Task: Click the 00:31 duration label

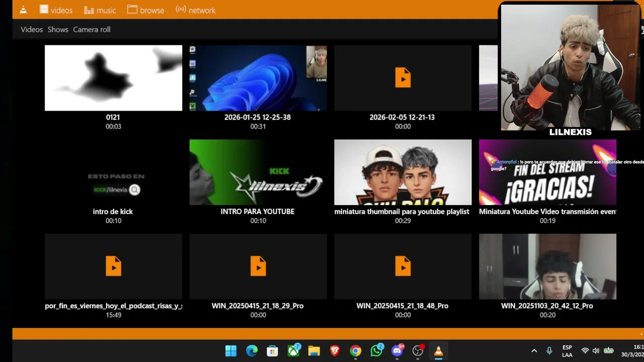Action: tap(258, 127)
